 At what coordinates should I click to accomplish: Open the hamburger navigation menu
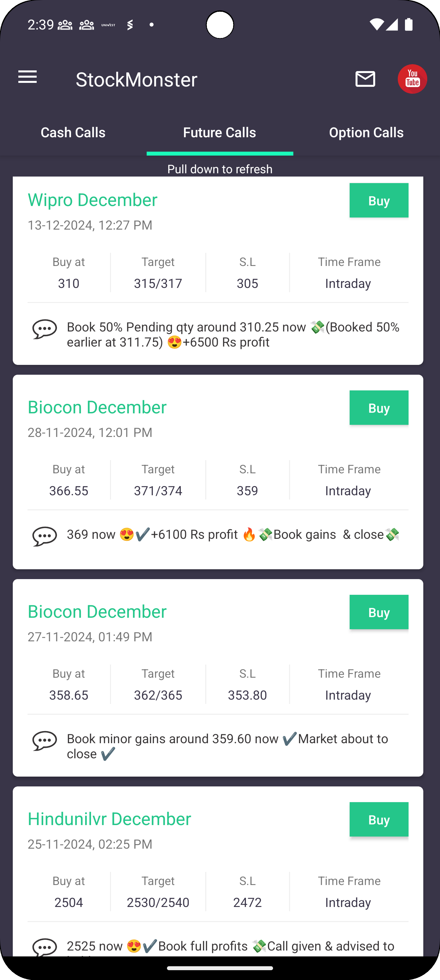pos(27,77)
